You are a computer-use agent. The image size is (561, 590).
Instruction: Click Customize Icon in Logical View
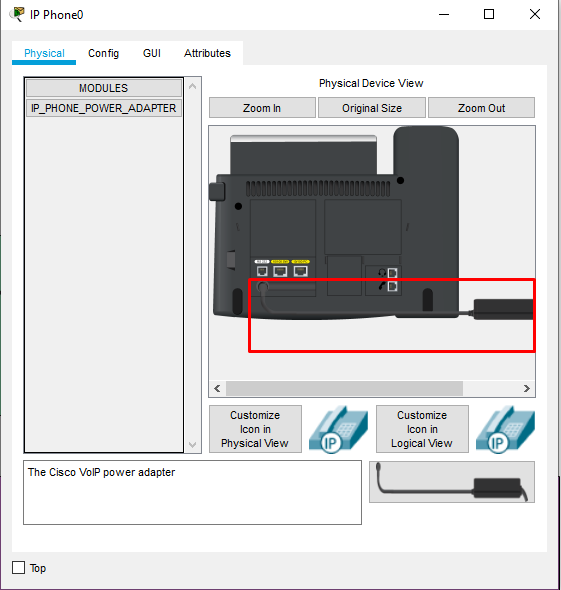[x=422, y=429]
